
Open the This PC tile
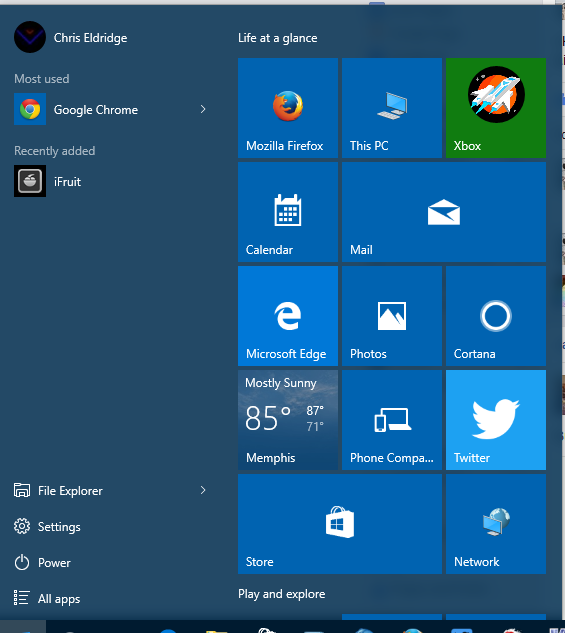[392, 108]
